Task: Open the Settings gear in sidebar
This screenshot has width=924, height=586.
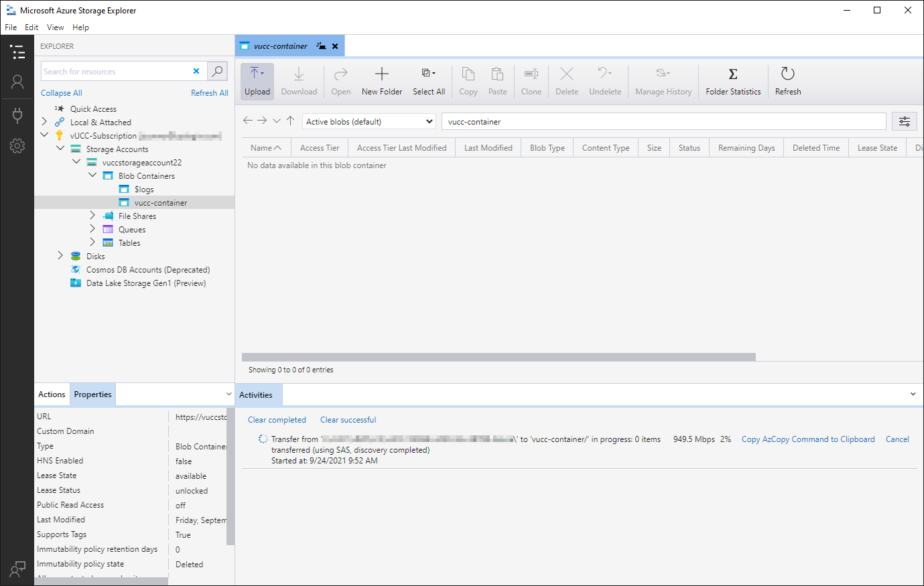Action: pyautogui.click(x=17, y=146)
